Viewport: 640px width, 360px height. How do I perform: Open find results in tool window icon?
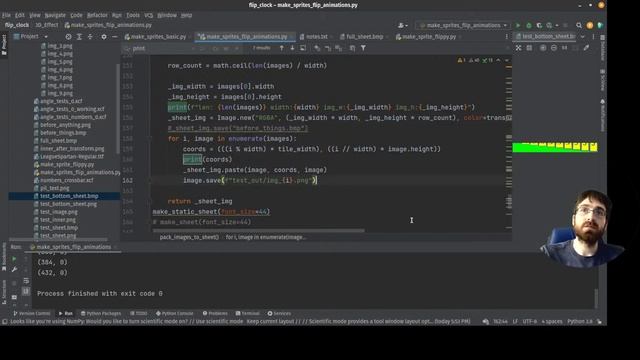(303, 48)
